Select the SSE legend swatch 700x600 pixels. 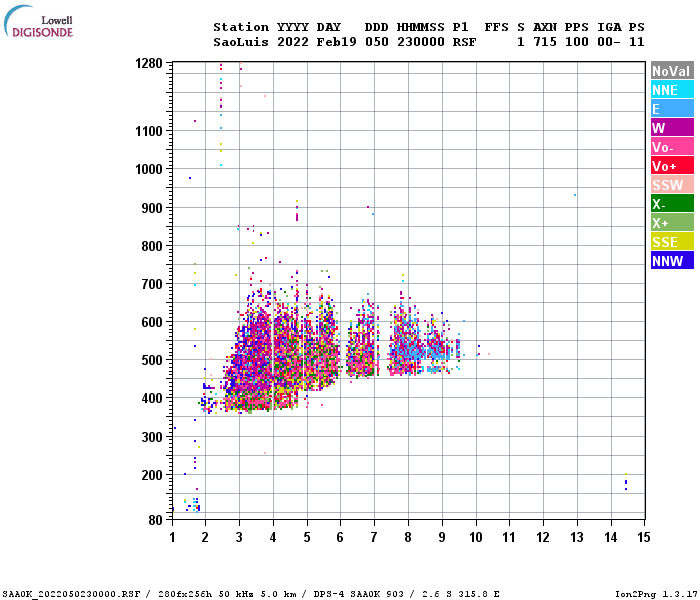click(x=672, y=242)
